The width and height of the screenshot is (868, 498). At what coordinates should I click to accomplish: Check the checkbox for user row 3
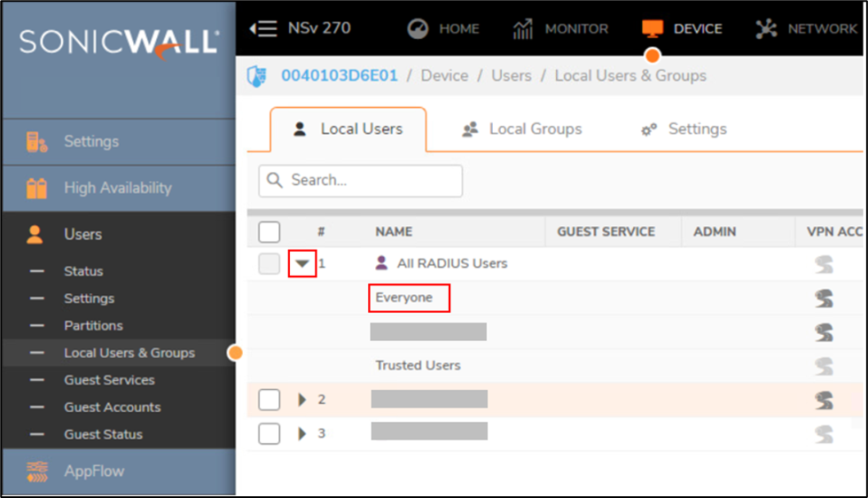click(270, 433)
